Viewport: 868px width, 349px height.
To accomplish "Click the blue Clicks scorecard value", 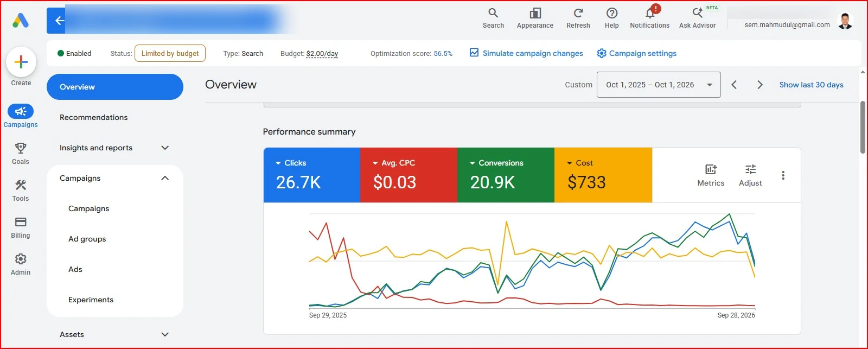I will click(298, 182).
